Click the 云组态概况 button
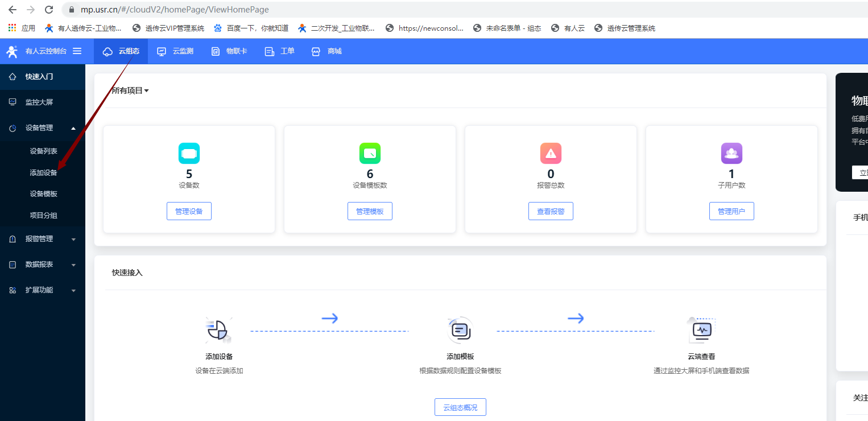Screen dimensions: 868x421 (460, 407)
